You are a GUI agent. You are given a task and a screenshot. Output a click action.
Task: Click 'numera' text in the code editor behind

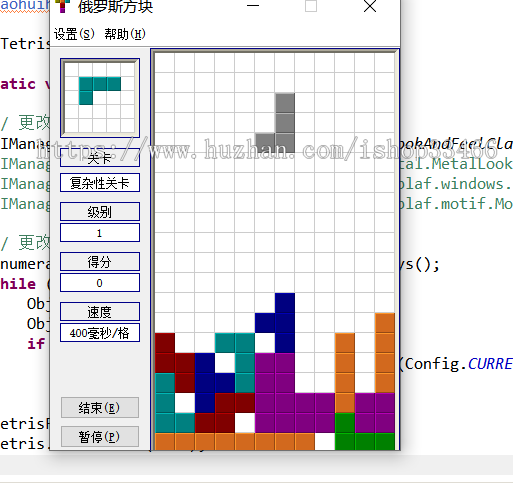(25, 264)
